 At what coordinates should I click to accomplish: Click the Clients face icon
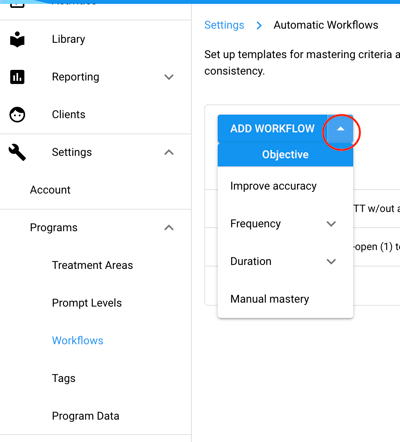point(17,115)
